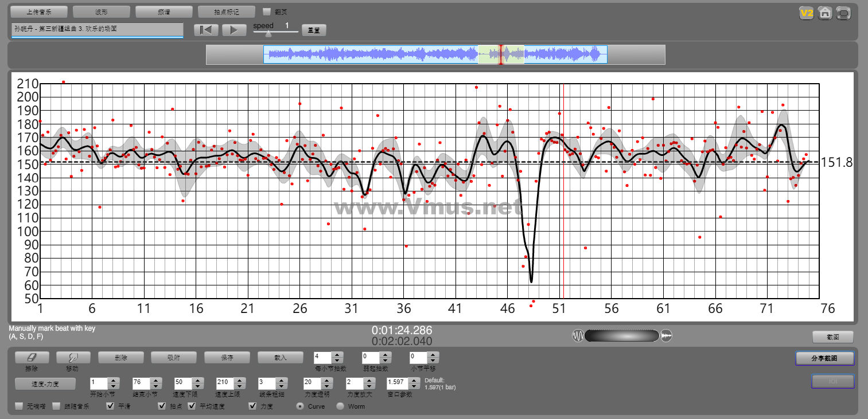Click the 截图 screenshot button
This screenshot has width=868, height=419.
(x=833, y=336)
